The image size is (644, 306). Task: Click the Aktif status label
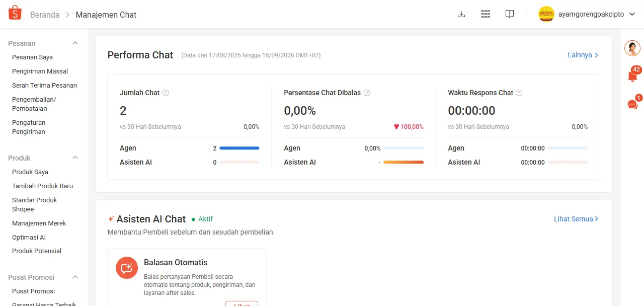pos(205,219)
